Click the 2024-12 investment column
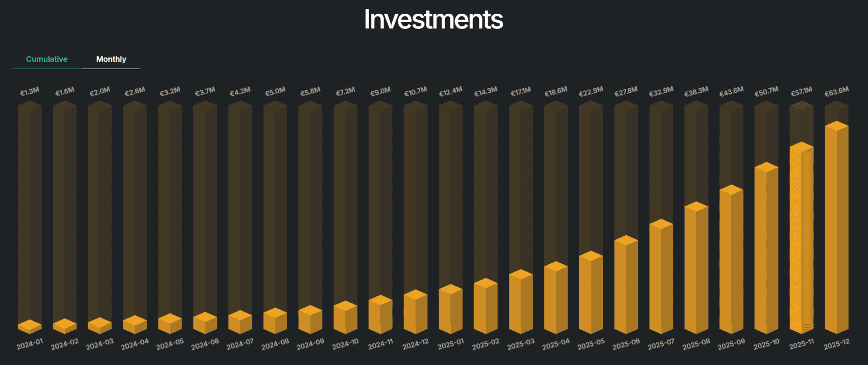The width and height of the screenshot is (868, 365). tap(416, 312)
